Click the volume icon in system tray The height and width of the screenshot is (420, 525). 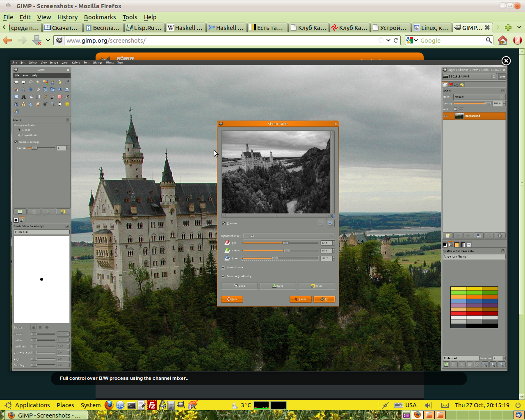tap(428, 405)
